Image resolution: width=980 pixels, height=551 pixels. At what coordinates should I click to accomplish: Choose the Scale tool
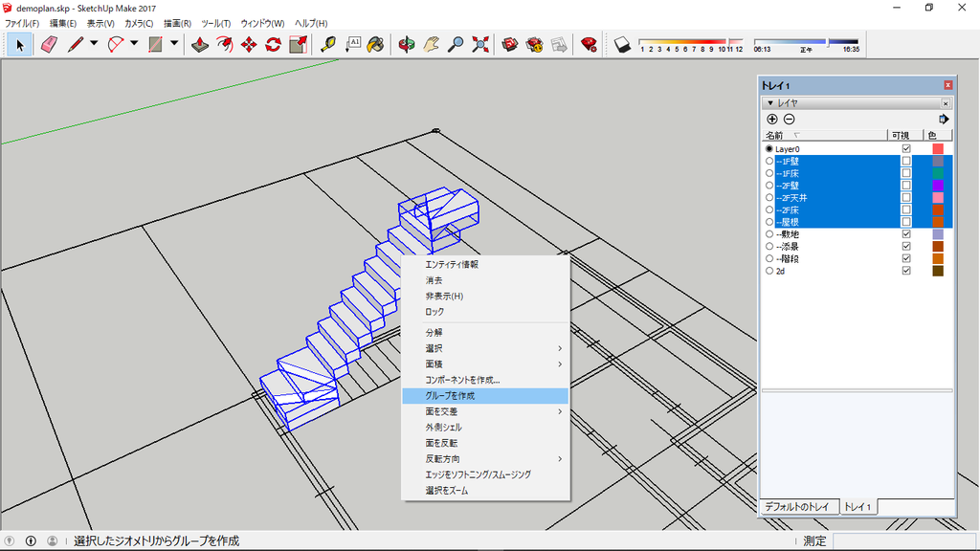pyautogui.click(x=299, y=44)
